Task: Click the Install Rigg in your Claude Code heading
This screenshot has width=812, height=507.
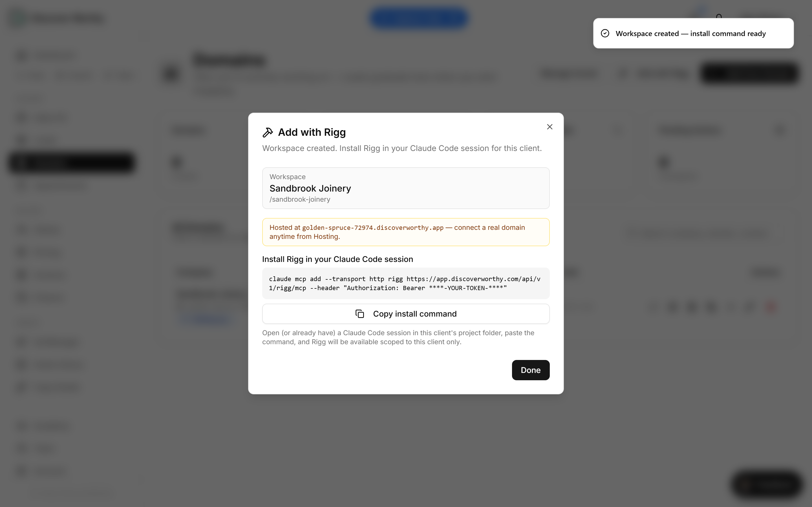Action: click(x=337, y=259)
